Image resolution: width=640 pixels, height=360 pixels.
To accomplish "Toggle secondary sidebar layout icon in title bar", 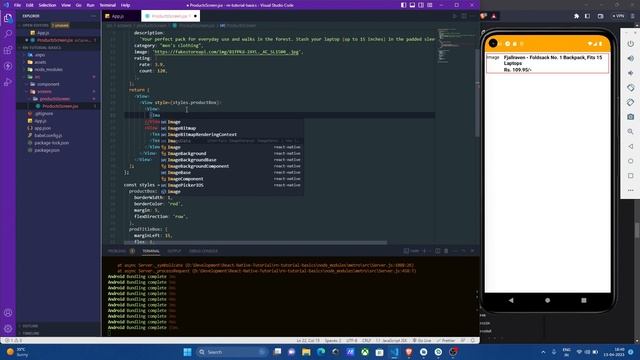I will pyautogui.click(x=421, y=5).
